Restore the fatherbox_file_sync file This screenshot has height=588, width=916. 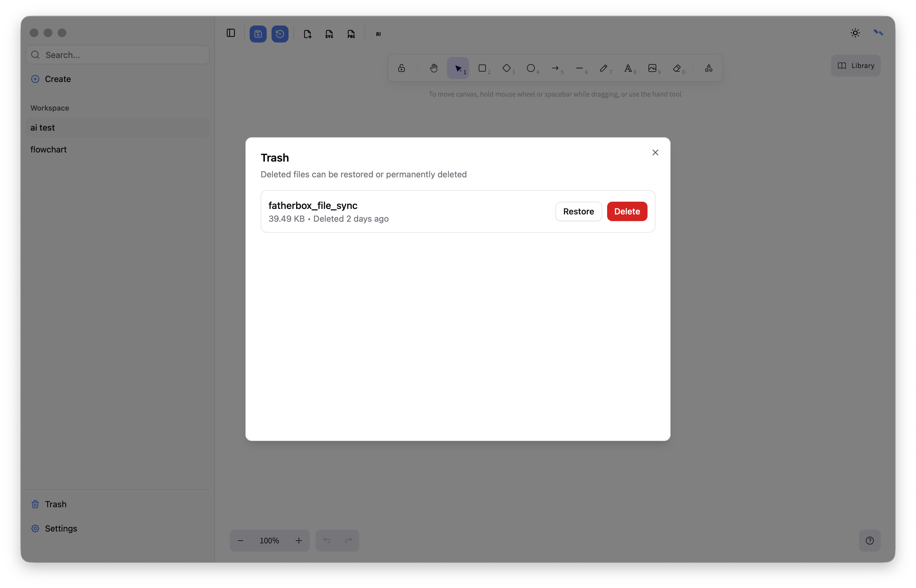pyautogui.click(x=579, y=211)
